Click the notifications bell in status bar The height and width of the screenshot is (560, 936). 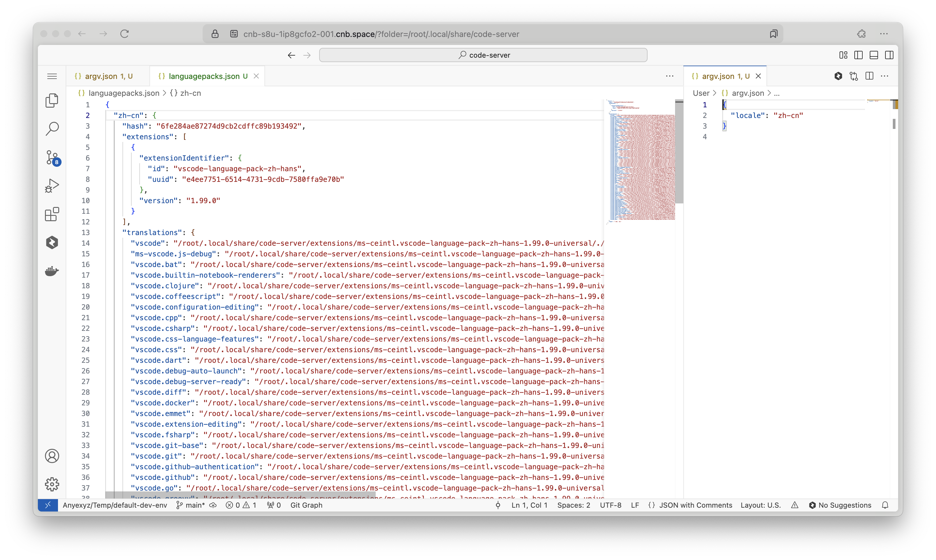point(885,505)
